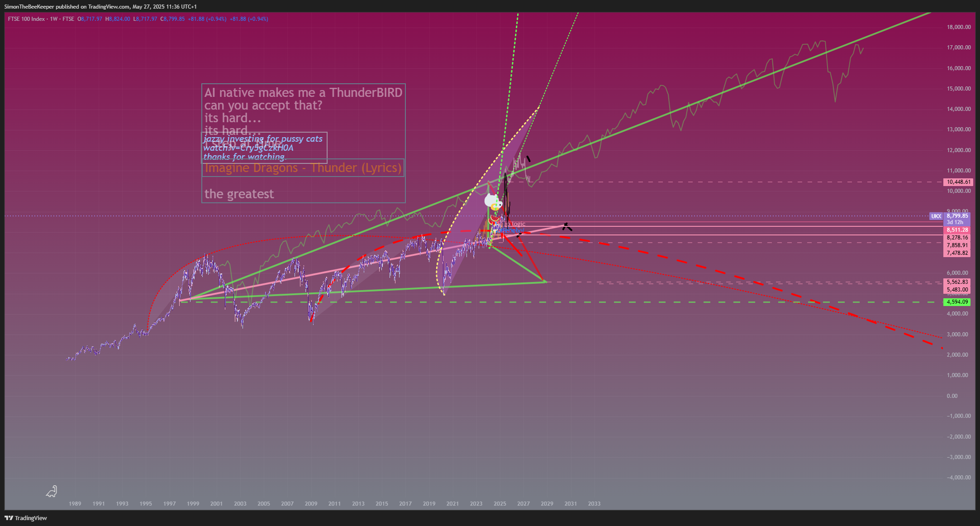
Task: Select the red 8,511.28 price level label
Action: point(957,230)
